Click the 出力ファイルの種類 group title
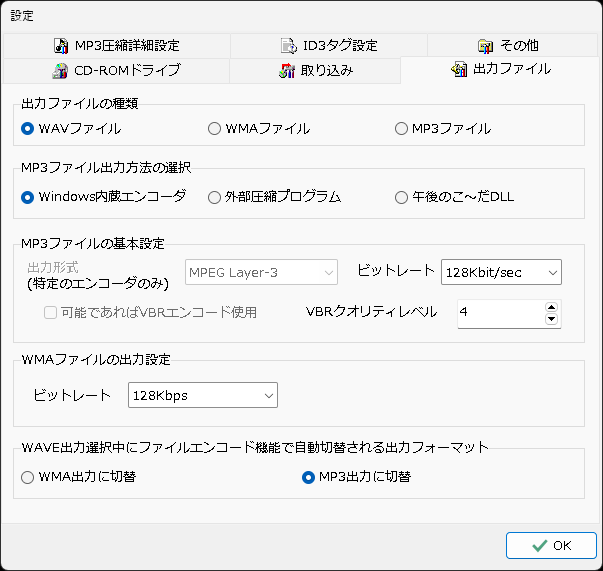Viewport: 603px width, 571px height. [80, 104]
